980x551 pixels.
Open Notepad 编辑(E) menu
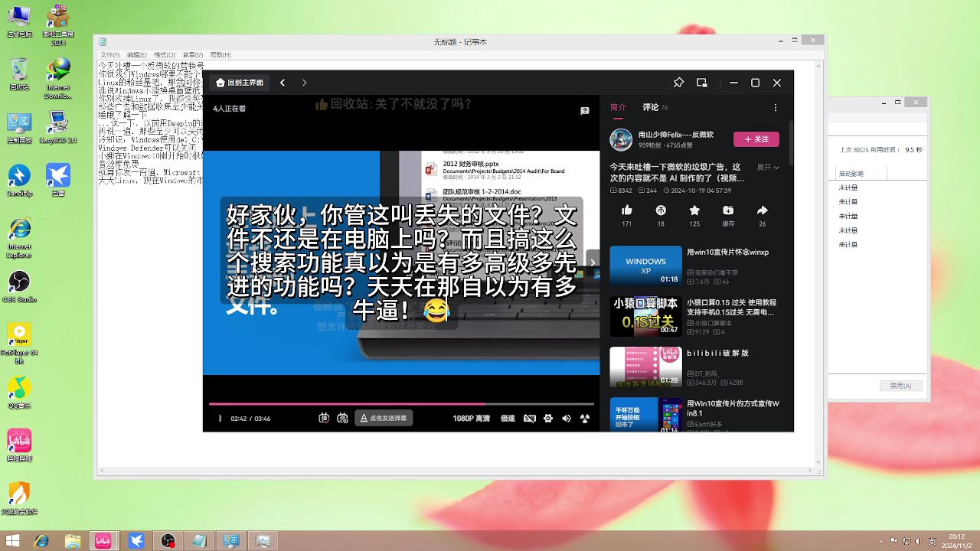point(137,55)
